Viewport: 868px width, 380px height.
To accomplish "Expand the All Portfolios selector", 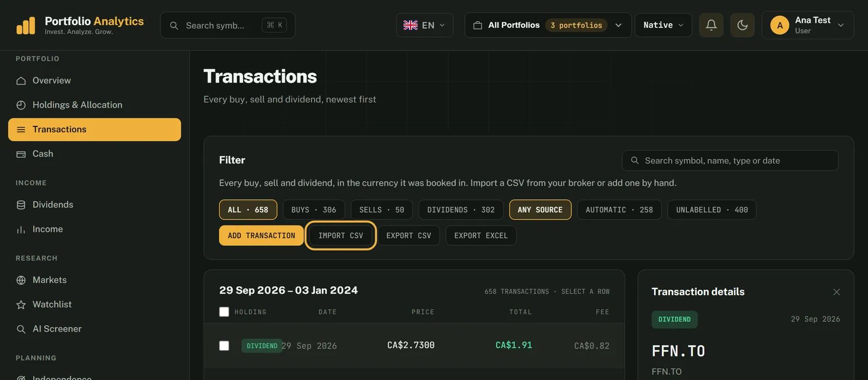I will [x=548, y=25].
